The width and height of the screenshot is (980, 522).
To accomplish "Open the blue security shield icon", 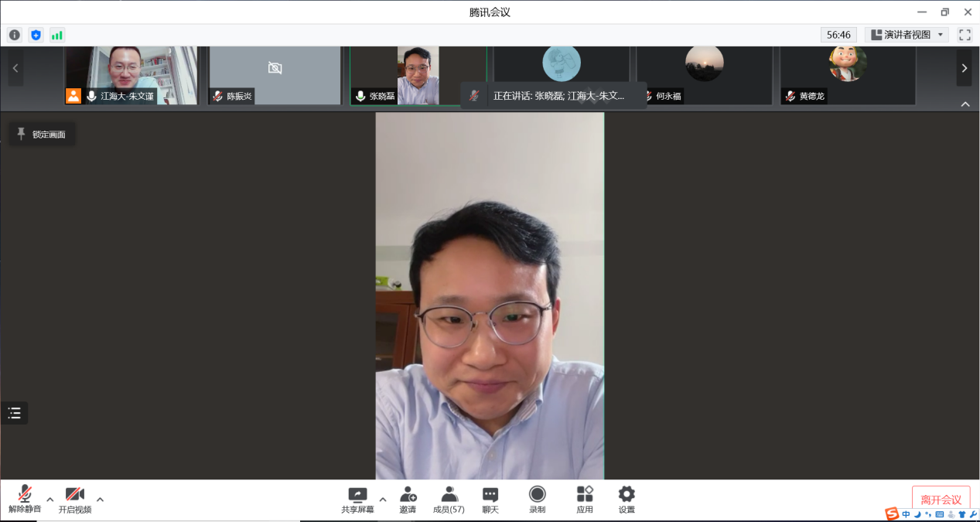I will pos(36,35).
